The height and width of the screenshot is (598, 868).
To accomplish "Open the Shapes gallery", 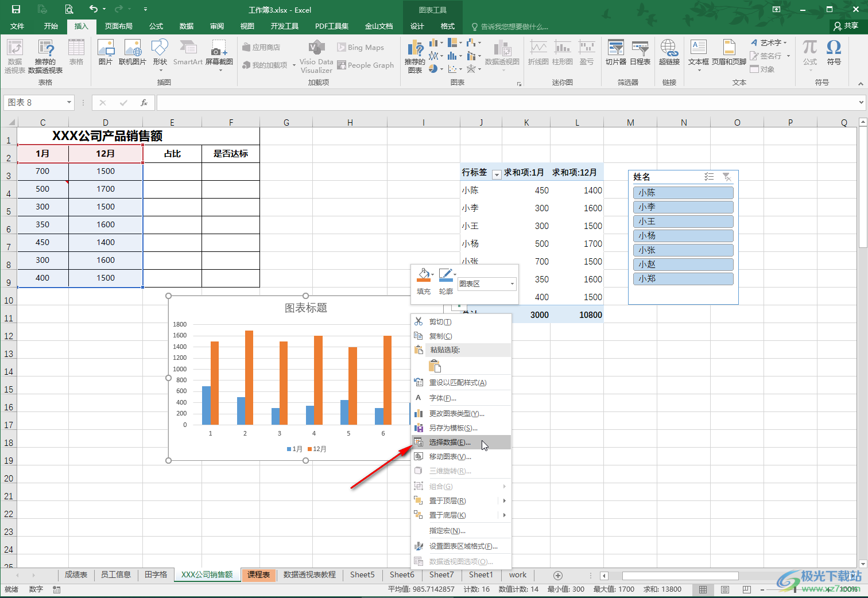I will coord(160,55).
